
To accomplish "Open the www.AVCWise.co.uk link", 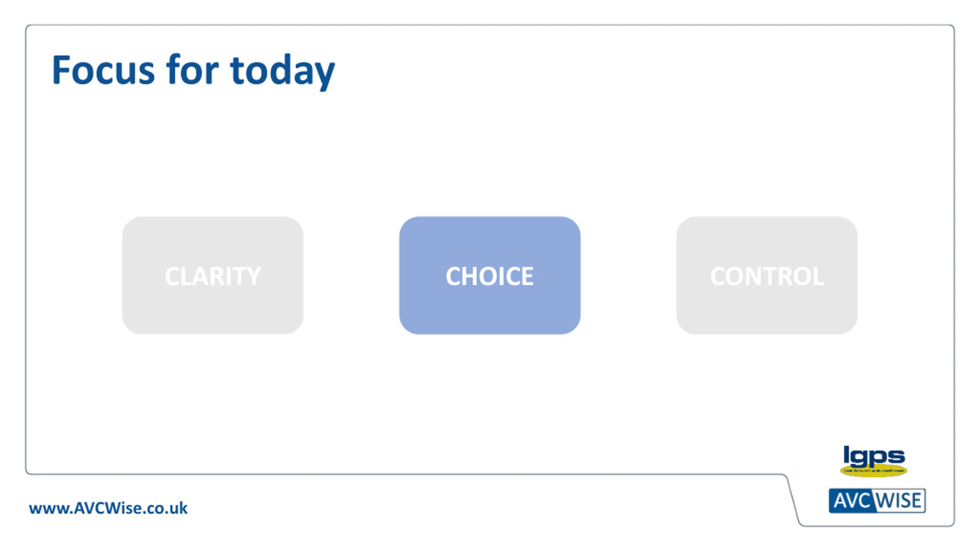I will tap(108, 508).
